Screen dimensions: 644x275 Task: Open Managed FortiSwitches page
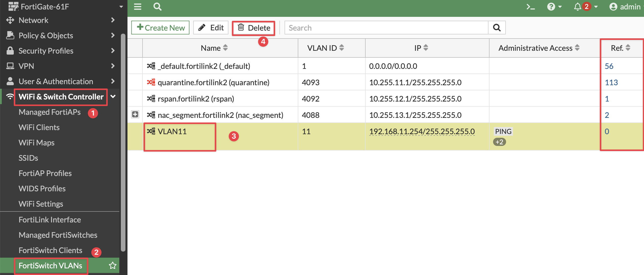pyautogui.click(x=58, y=235)
